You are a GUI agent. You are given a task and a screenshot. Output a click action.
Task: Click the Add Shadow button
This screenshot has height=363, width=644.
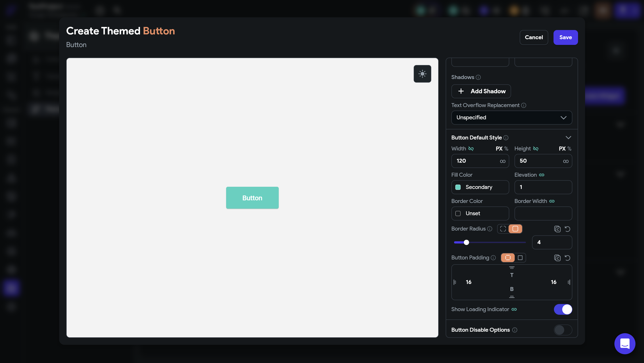(481, 91)
